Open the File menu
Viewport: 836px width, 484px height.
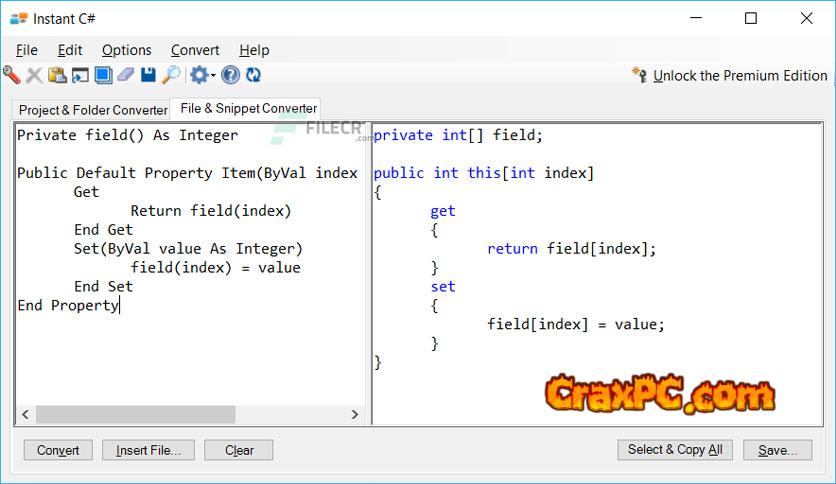[x=27, y=50]
